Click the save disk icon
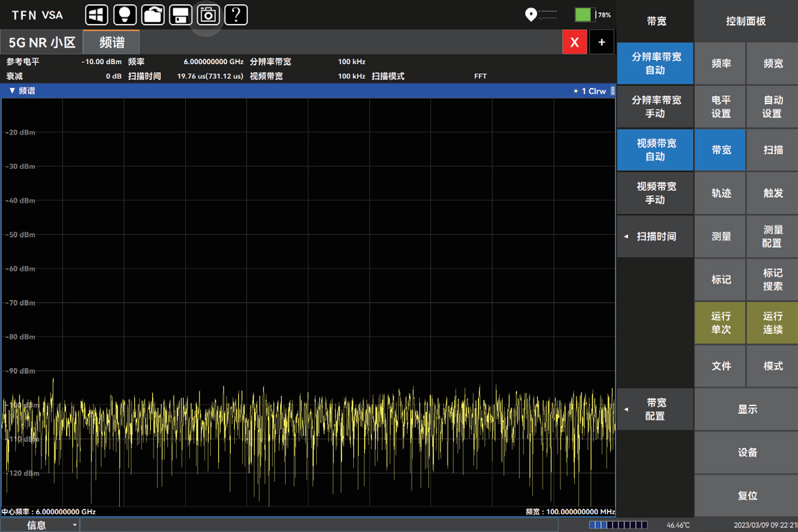Viewport: 798px width, 532px height. [180, 14]
